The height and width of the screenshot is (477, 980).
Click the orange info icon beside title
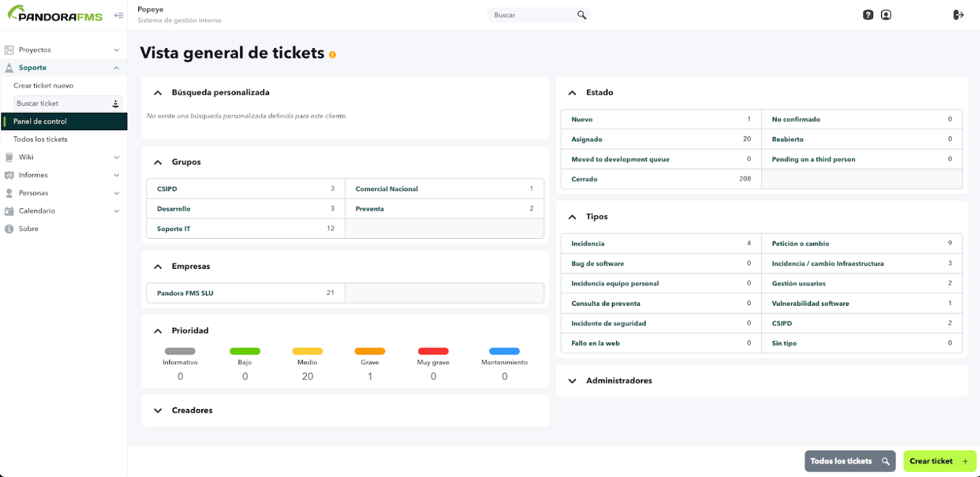(x=332, y=55)
